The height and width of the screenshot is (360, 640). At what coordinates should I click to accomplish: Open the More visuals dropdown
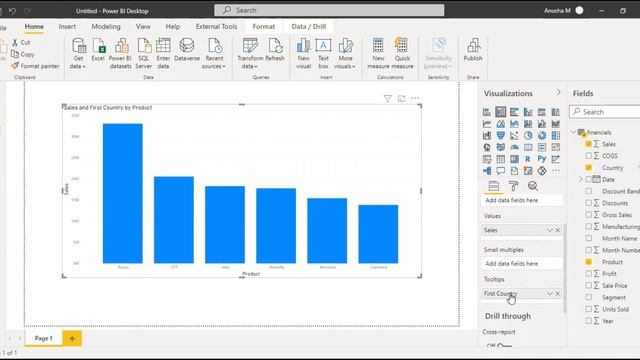coord(345,54)
